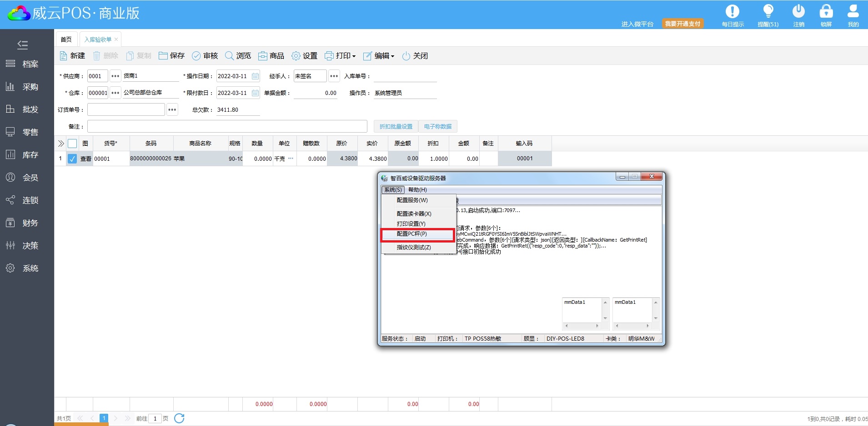Image resolution: width=868 pixels, height=426 pixels.
Task: Click the 审核 (Audit) toolbar icon
Action: click(x=196, y=56)
